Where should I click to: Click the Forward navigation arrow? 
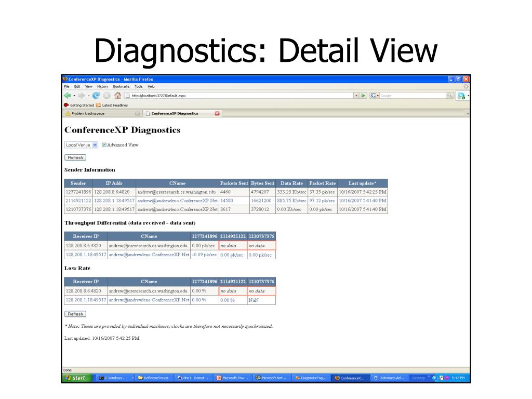82,96
